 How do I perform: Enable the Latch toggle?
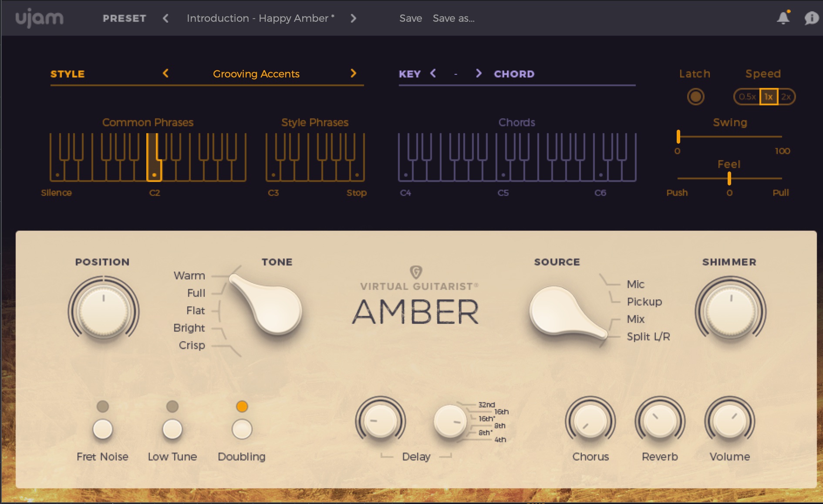coord(695,97)
